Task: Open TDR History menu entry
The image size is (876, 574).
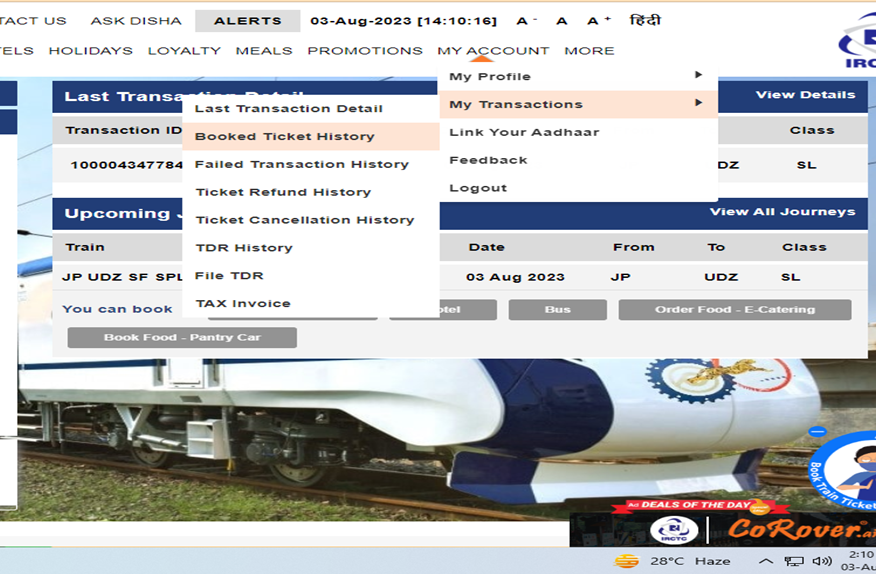Action: click(244, 248)
